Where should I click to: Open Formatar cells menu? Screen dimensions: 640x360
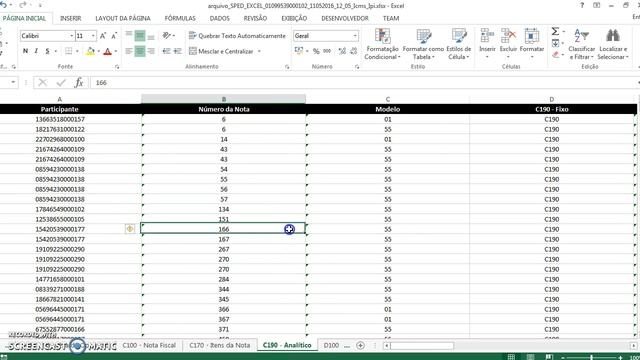531,43
